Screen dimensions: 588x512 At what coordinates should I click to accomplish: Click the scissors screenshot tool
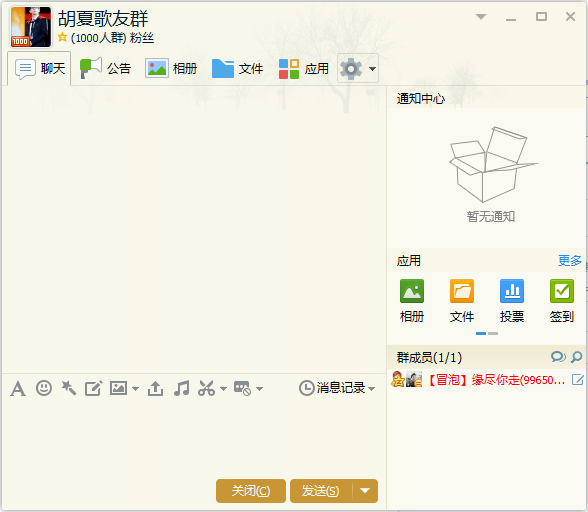click(x=207, y=388)
